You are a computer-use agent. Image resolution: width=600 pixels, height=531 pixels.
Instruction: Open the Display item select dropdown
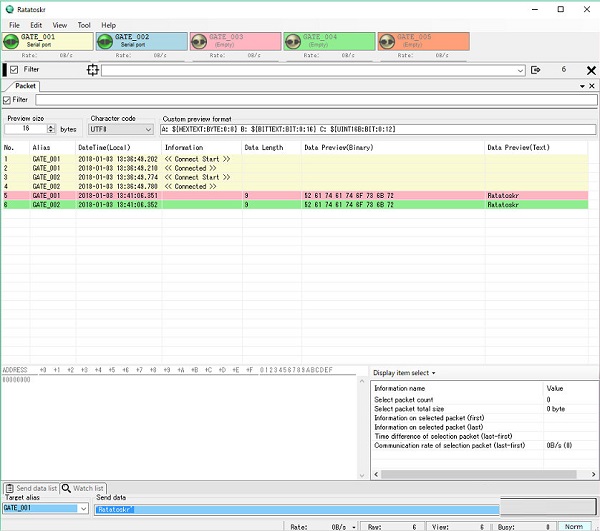point(404,373)
